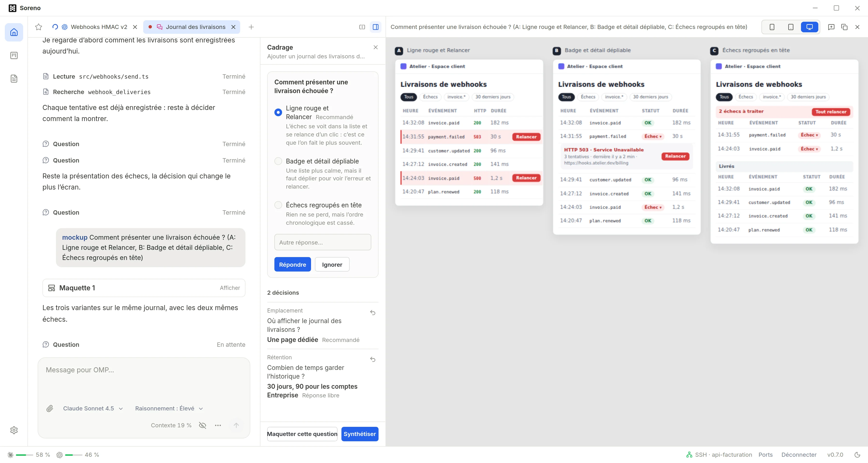Undo the Emplacement decision
This screenshot has width=868, height=463.
(373, 313)
